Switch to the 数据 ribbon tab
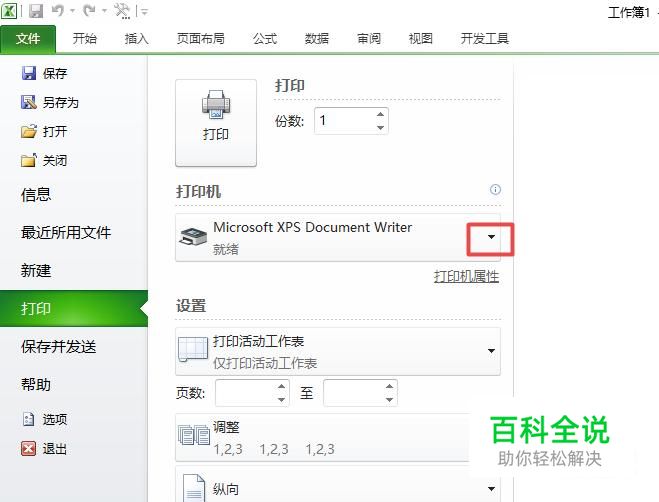The height and width of the screenshot is (502, 659). click(x=316, y=39)
